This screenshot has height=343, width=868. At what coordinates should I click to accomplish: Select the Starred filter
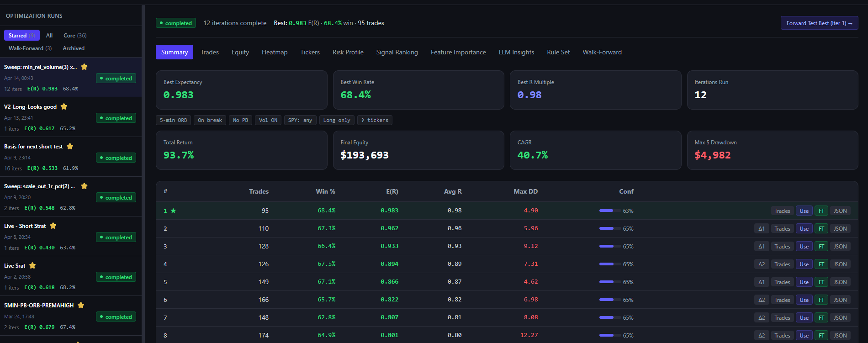pyautogui.click(x=22, y=35)
